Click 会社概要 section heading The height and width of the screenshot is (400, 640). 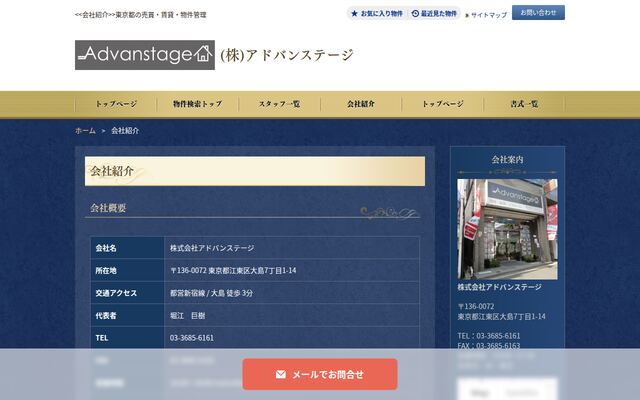coord(108,208)
